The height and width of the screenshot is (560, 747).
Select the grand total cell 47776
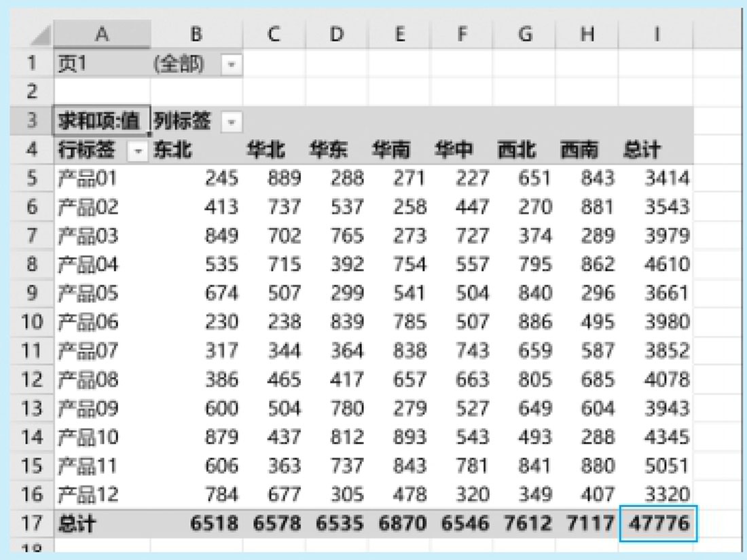(658, 523)
